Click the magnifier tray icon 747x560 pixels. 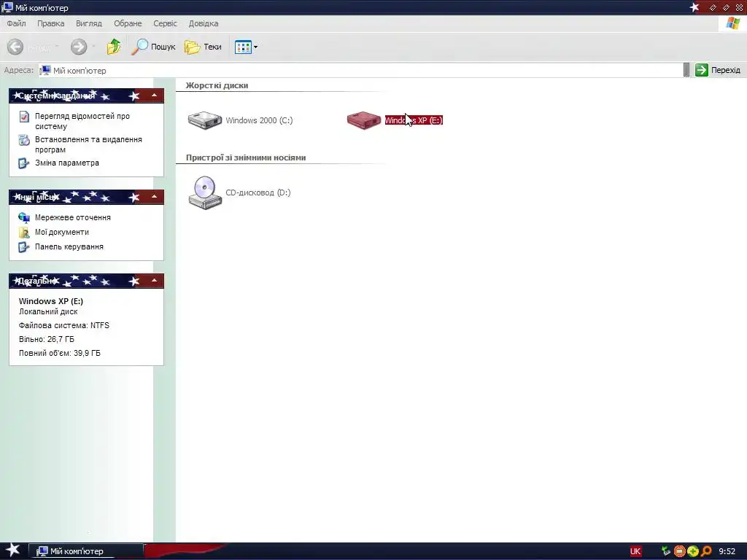(706, 551)
